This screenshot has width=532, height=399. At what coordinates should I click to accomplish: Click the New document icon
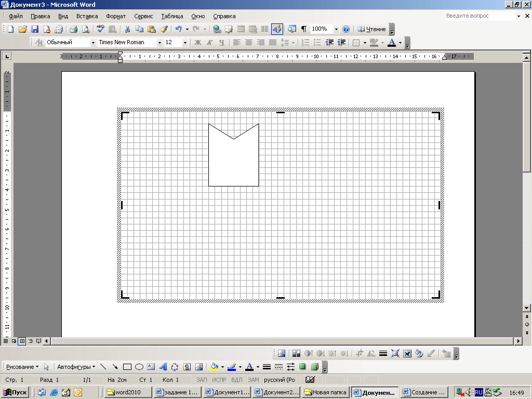click(x=10, y=29)
